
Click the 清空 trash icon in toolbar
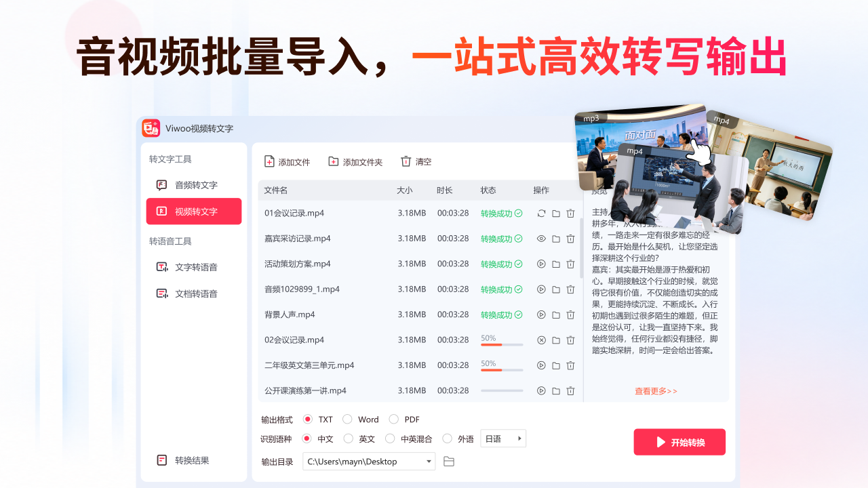(406, 161)
